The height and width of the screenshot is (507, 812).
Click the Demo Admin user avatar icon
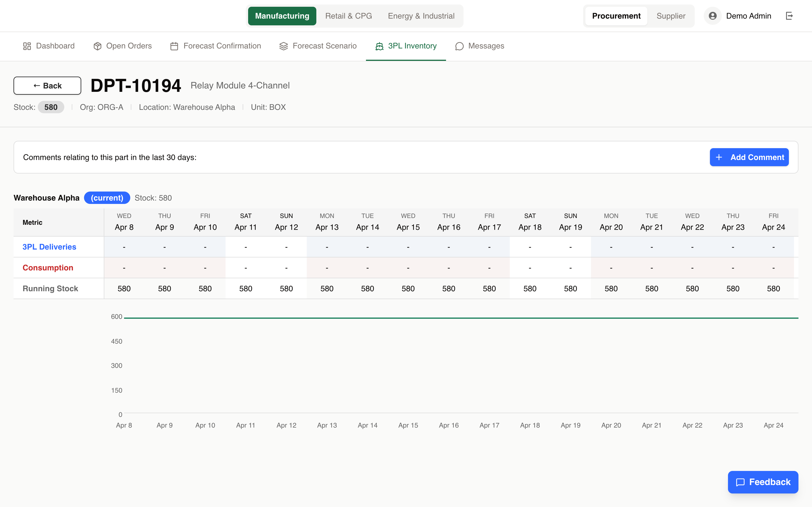(712, 16)
